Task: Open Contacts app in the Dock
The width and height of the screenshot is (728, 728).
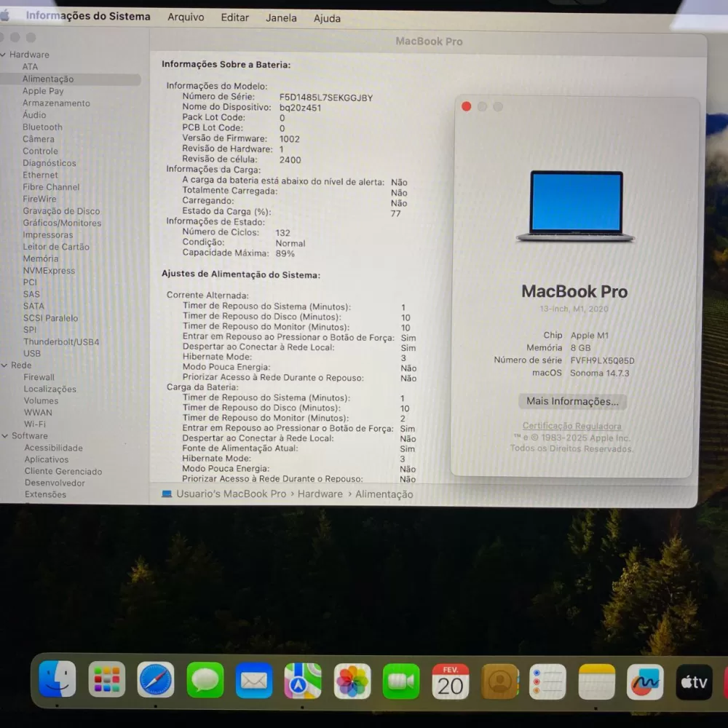Action: pos(500,682)
